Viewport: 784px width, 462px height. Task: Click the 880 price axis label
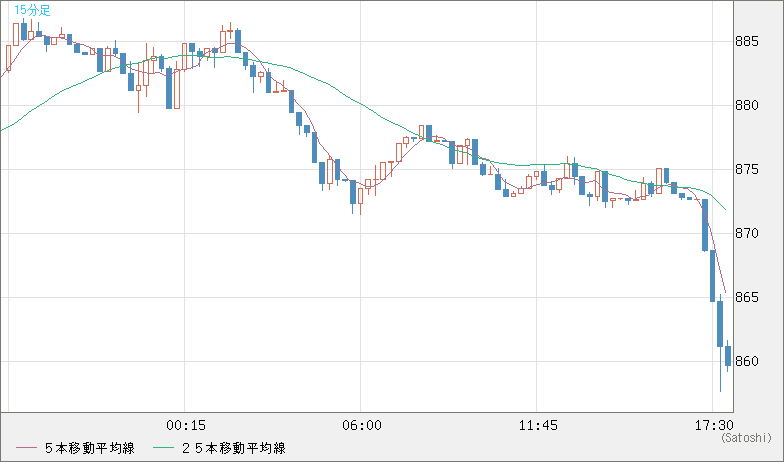pyautogui.click(x=747, y=105)
